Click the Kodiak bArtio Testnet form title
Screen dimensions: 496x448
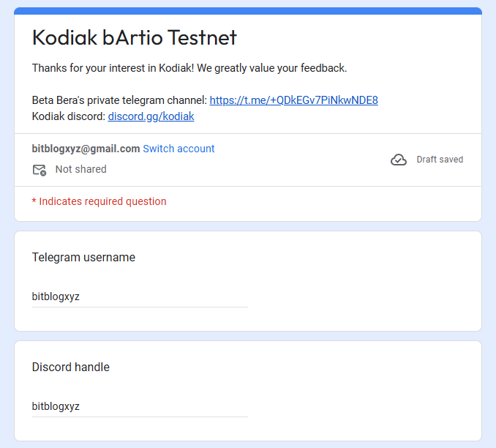[x=135, y=37]
